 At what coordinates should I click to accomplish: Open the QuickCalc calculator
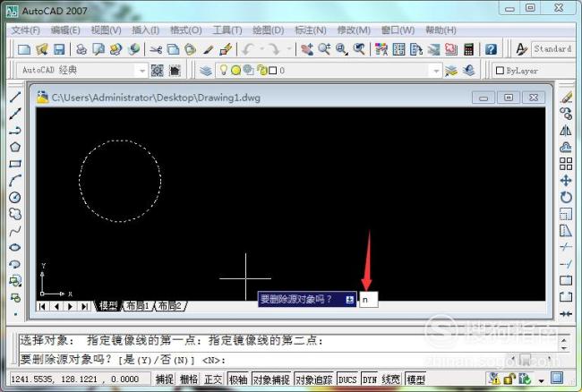click(x=469, y=49)
